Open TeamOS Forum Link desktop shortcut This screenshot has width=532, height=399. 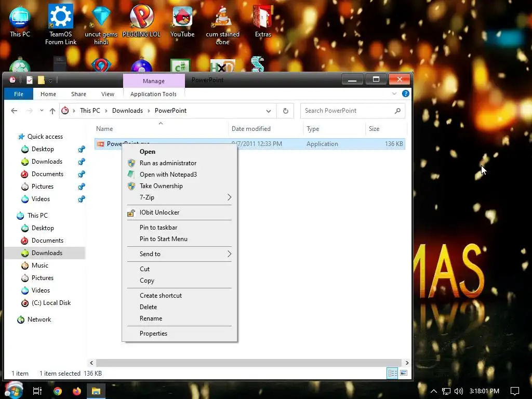point(61,24)
